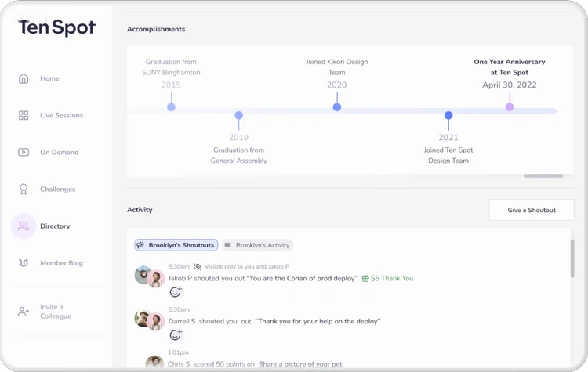The image size is (588, 372).
Task: Go to Member Blog menu label
Action: click(x=61, y=263)
